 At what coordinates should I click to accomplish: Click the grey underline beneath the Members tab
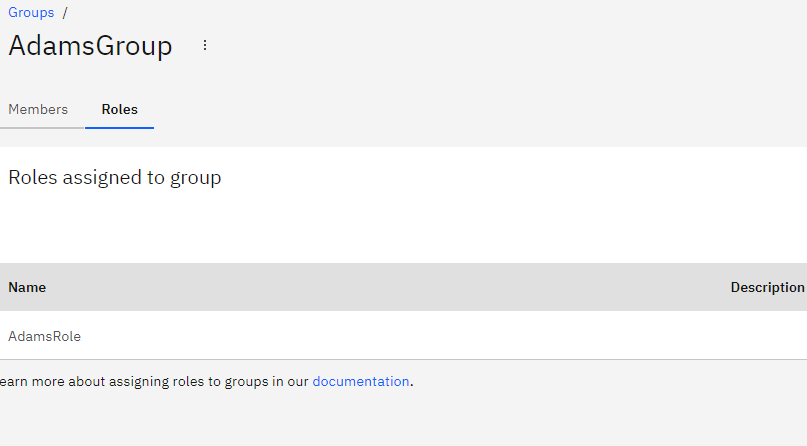coord(42,128)
